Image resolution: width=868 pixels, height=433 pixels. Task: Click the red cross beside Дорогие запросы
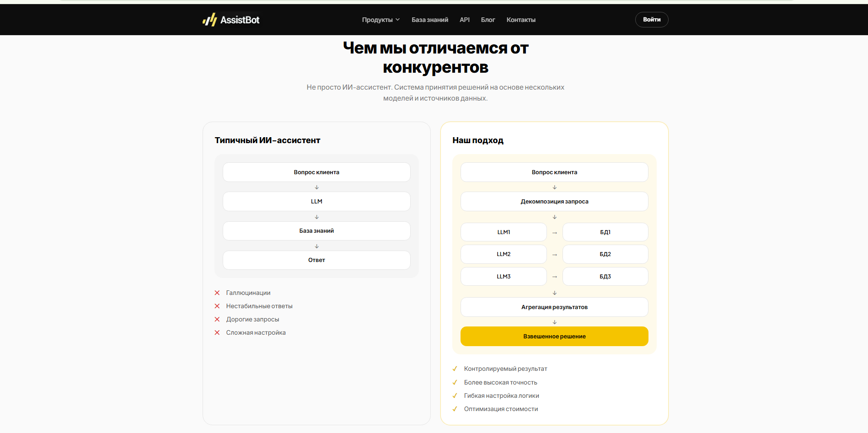point(217,319)
